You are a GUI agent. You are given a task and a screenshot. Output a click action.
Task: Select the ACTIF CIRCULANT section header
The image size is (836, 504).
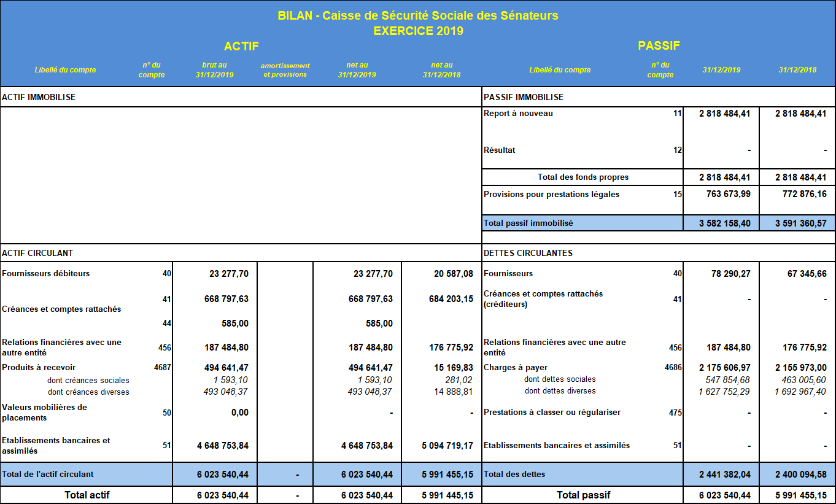pyautogui.click(x=37, y=253)
